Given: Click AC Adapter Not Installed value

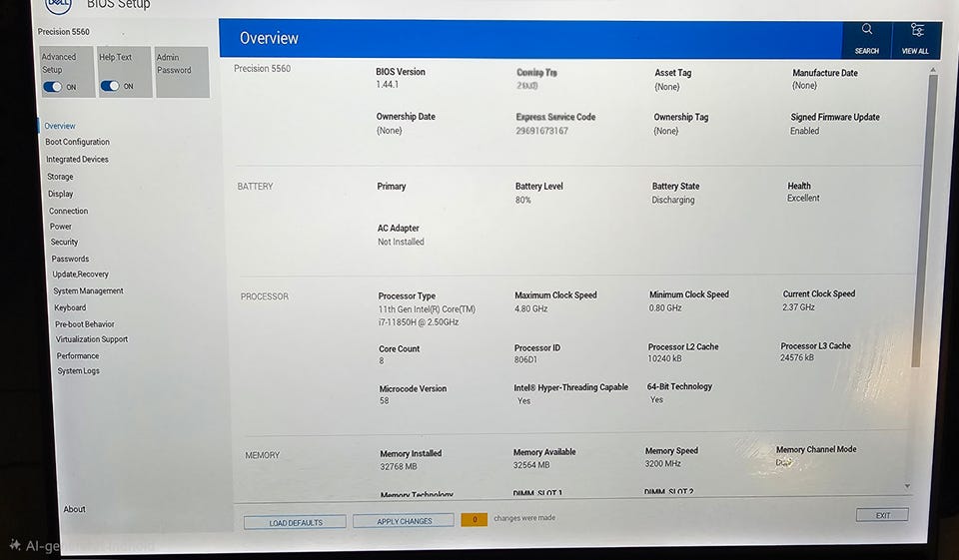Looking at the screenshot, I should [401, 243].
